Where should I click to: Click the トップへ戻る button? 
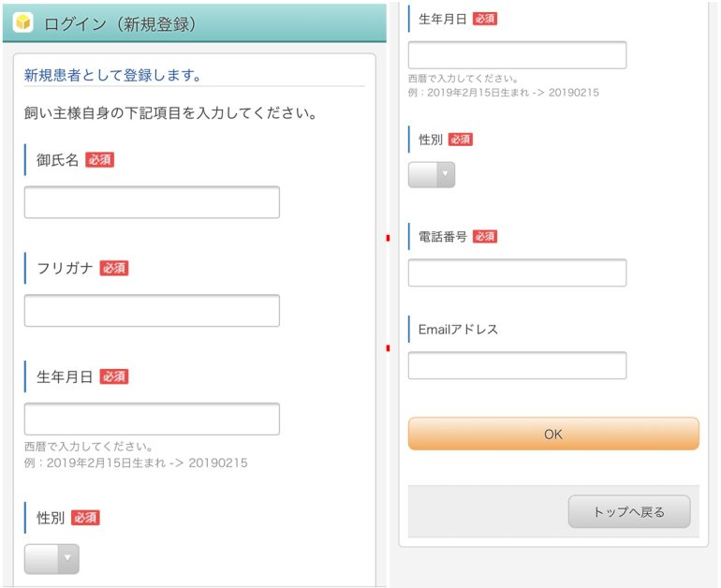click(x=629, y=511)
